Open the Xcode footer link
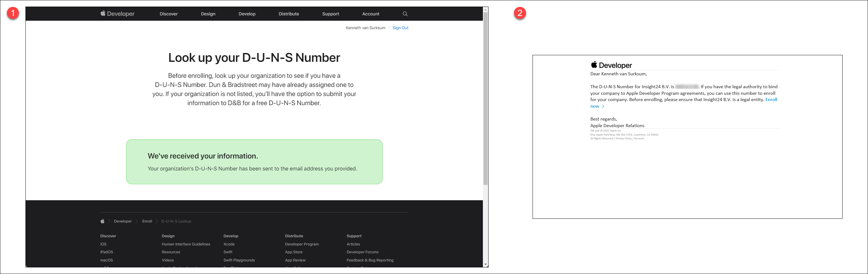 pos(229,244)
